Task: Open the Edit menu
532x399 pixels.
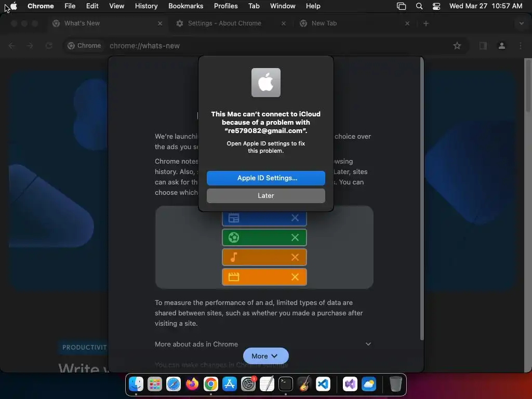Action: click(92, 6)
